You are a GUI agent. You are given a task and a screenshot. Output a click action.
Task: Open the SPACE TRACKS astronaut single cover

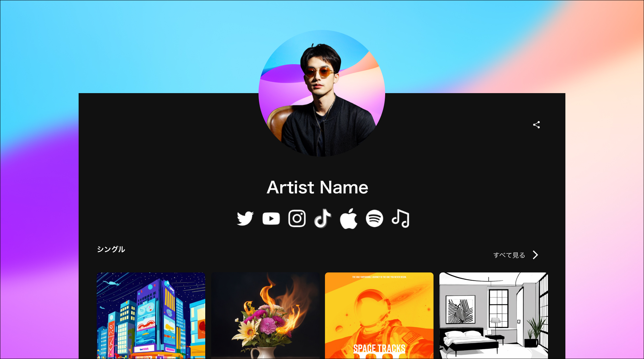click(379, 316)
